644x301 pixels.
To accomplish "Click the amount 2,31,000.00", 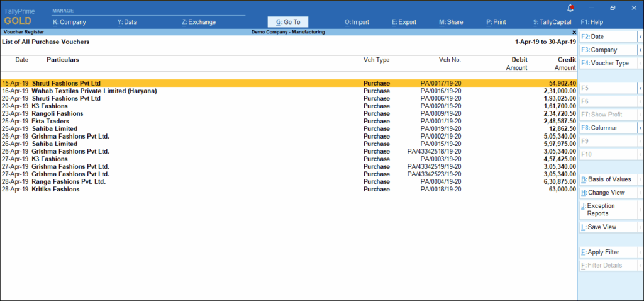I will click(x=559, y=91).
